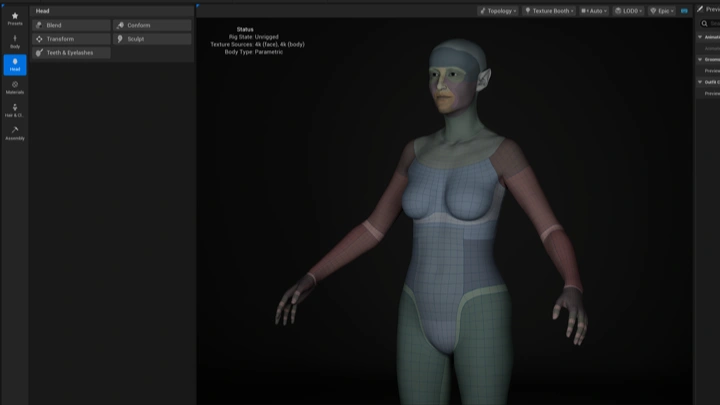Open the Topology view mode dropdown
Screen dimensions: 720x405
[497, 10]
